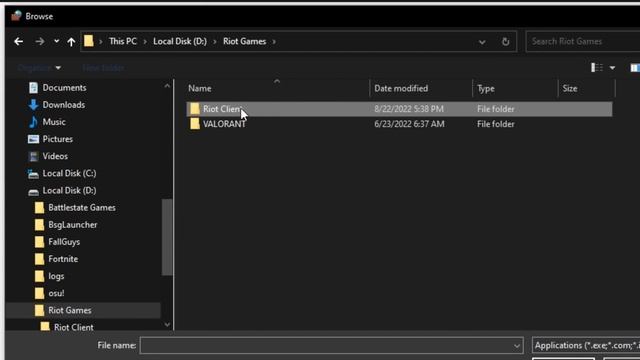Image resolution: width=640 pixels, height=360 pixels.
Task: Open the Organize menu
Action: point(39,68)
